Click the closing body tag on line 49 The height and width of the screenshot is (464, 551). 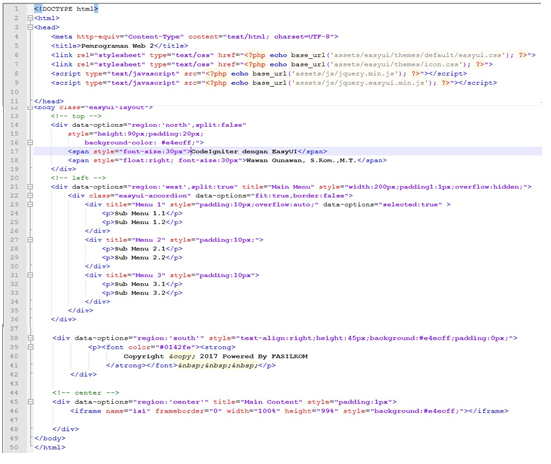tap(50, 438)
